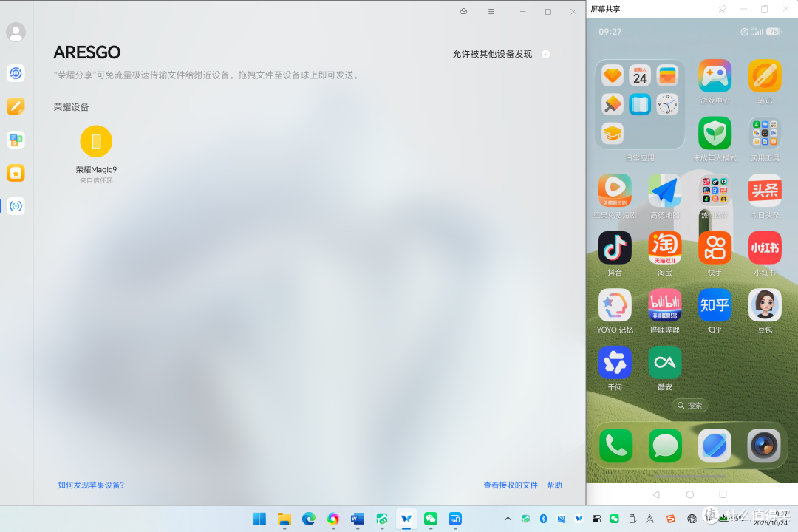Open the Phone dialer in the phone dock
The width and height of the screenshot is (798, 532).
tap(615, 446)
